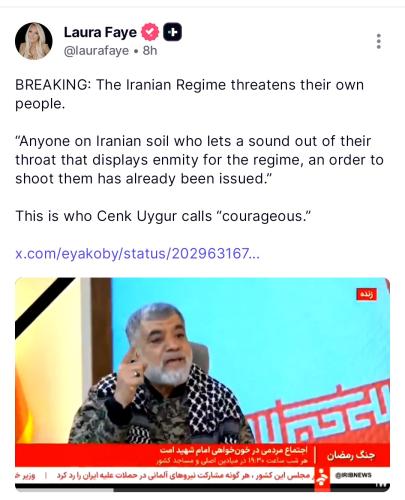Play the video of the man speaking
This screenshot has height=500, width=405.
(202, 384)
